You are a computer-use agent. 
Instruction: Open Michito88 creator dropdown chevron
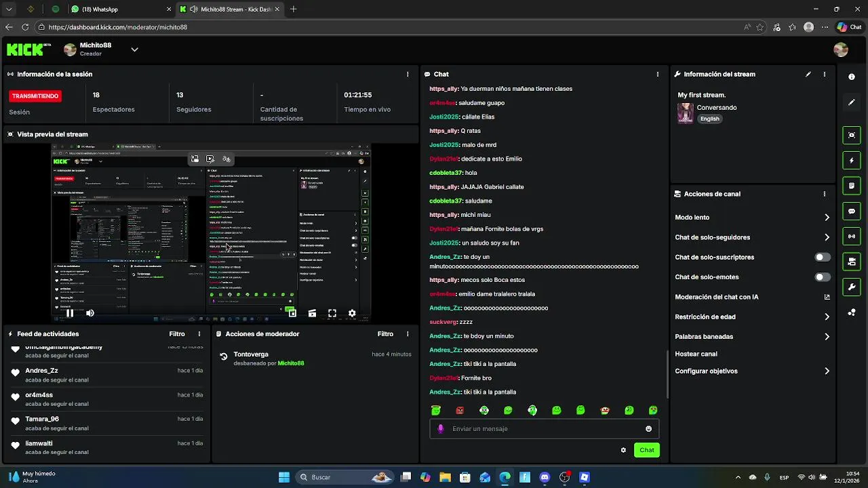pyautogui.click(x=134, y=49)
